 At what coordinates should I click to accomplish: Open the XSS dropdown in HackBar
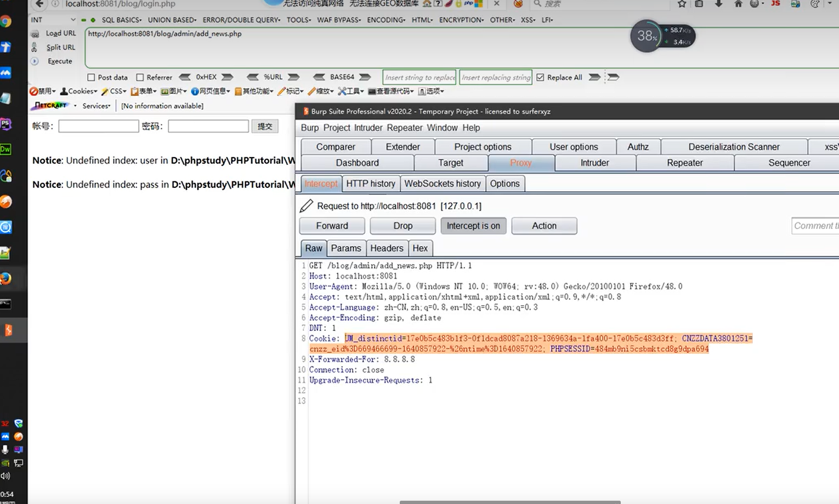[528, 20]
